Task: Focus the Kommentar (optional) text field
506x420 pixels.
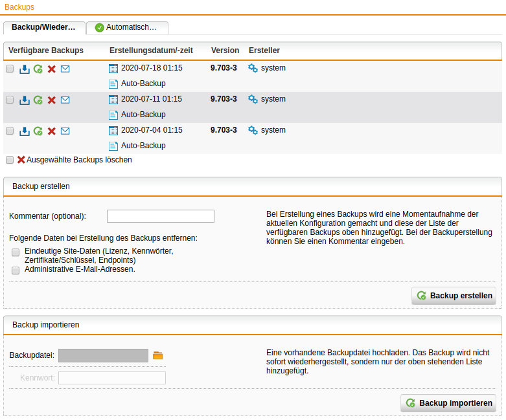Action: pos(160,216)
